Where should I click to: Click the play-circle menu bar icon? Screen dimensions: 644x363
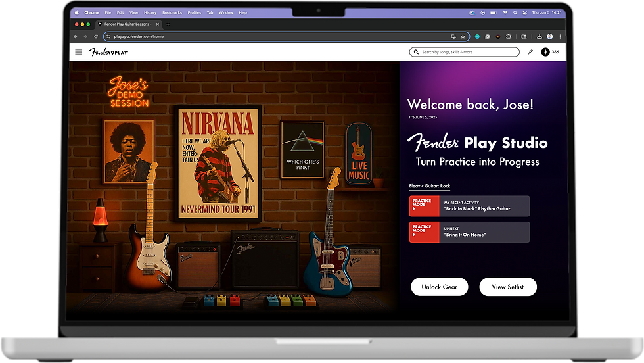[483, 12]
